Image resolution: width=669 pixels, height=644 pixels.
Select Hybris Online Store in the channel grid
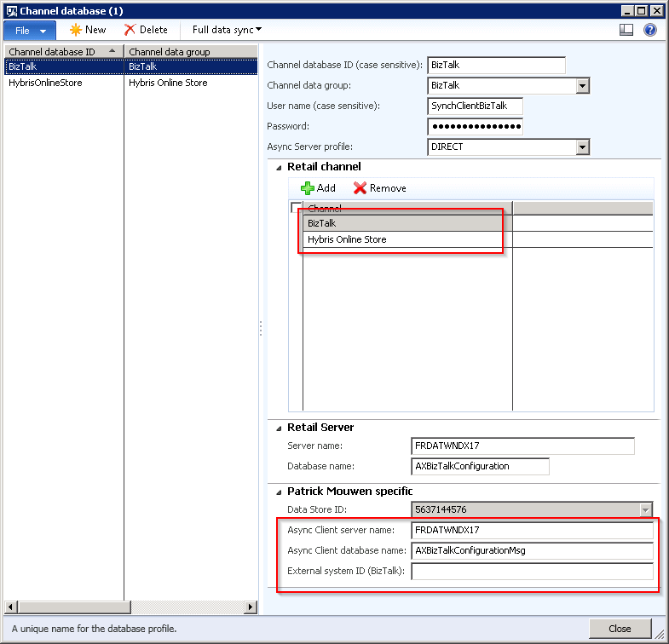[x=407, y=239]
